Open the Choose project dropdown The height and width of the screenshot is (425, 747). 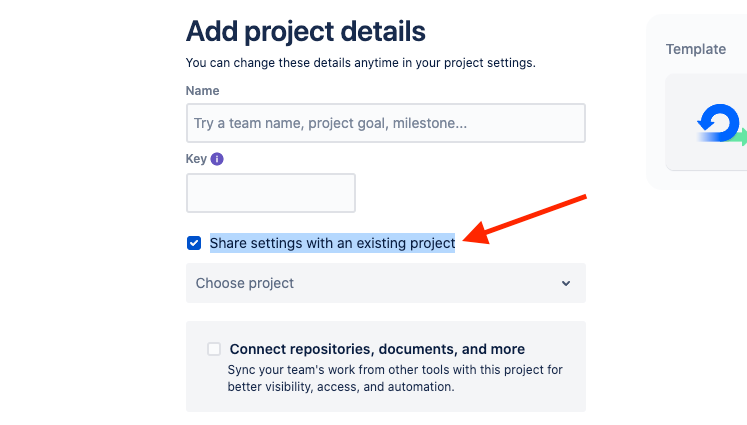click(385, 283)
